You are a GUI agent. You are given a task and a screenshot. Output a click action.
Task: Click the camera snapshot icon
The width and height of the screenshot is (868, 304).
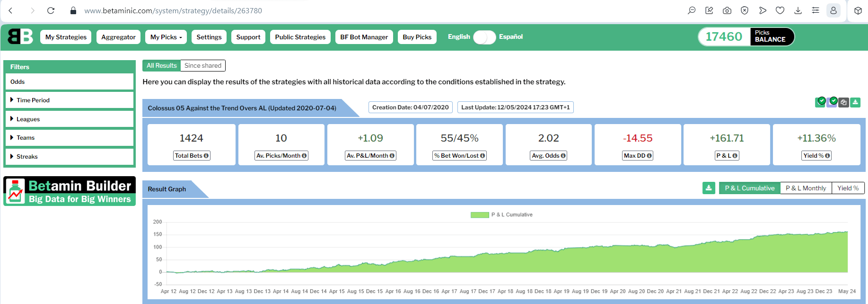click(x=727, y=10)
